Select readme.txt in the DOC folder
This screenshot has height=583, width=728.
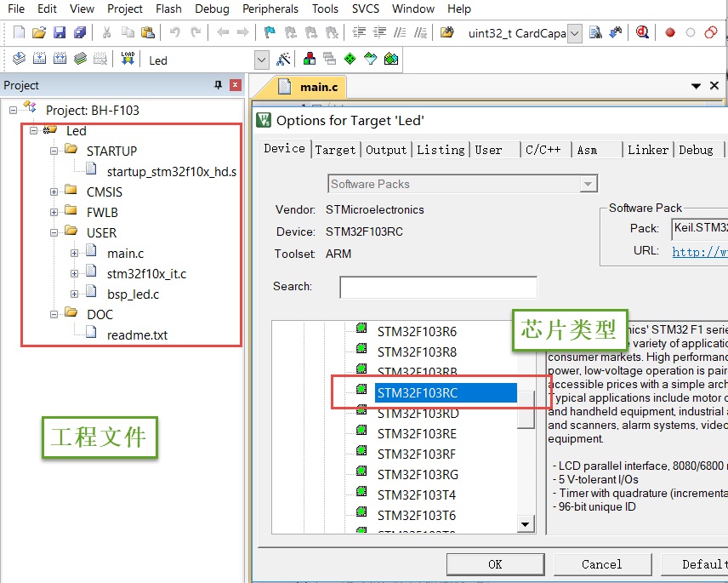click(x=137, y=335)
